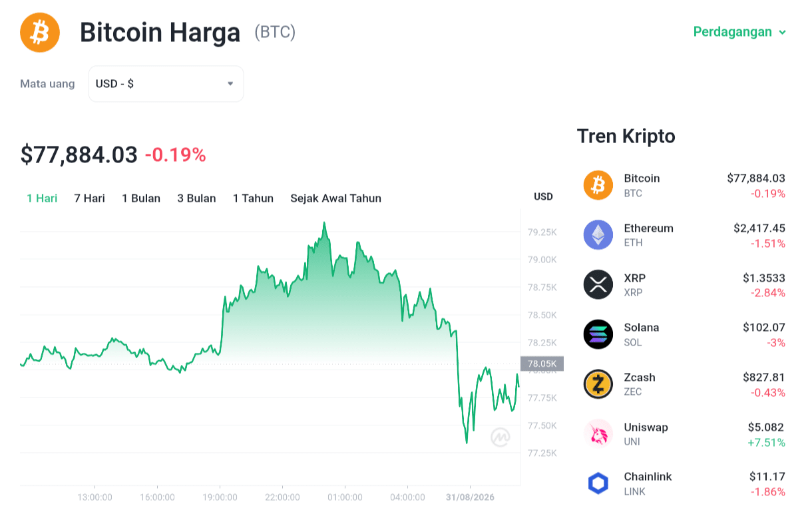Image resolution: width=812 pixels, height=516 pixels.
Task: Click the small Bitcoin icon in trending list
Action: (598, 185)
